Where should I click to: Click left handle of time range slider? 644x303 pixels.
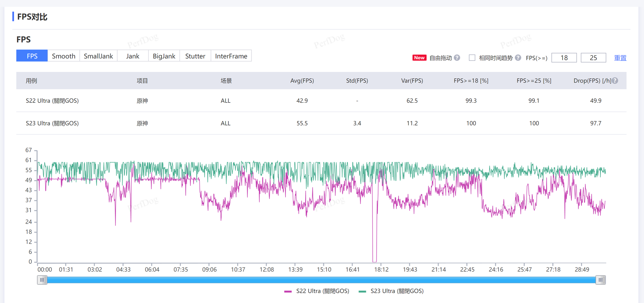[x=42, y=280]
